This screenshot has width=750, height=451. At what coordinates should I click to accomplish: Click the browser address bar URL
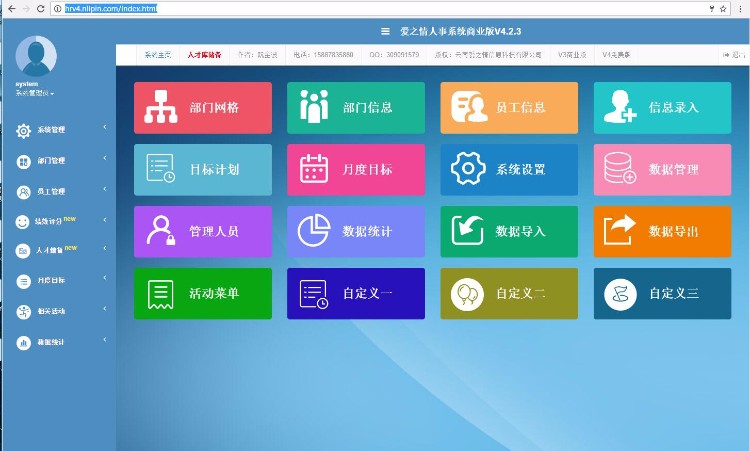coord(110,8)
